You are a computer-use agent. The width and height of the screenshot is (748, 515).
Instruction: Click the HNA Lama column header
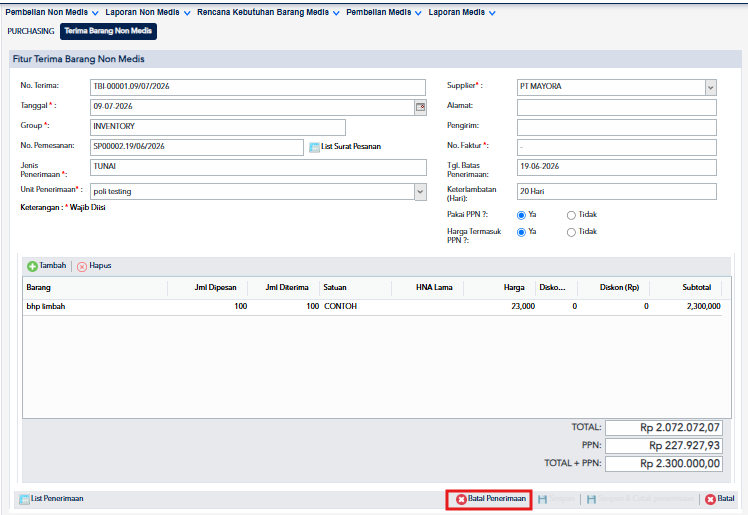427,288
